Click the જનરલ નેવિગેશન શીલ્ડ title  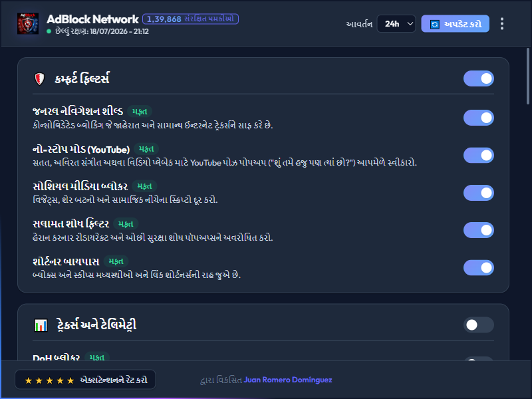pos(78,111)
